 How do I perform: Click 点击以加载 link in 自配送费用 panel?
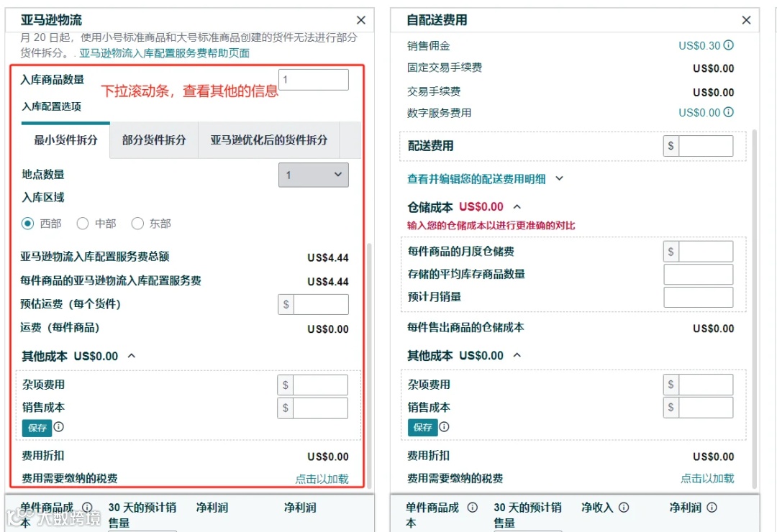click(707, 479)
